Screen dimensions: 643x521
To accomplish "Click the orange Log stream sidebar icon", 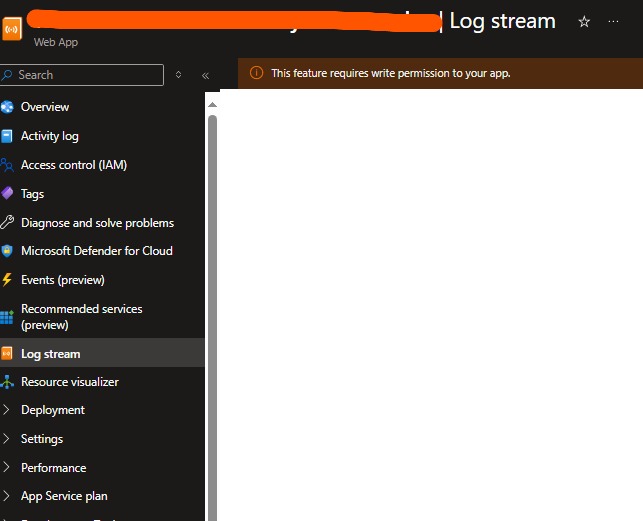I will [7, 353].
